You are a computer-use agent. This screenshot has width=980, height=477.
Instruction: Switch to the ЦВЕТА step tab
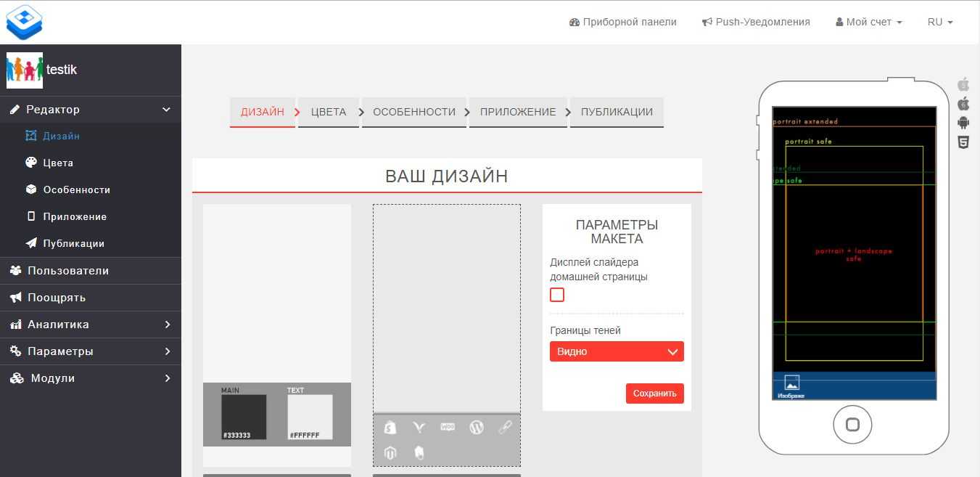(329, 112)
